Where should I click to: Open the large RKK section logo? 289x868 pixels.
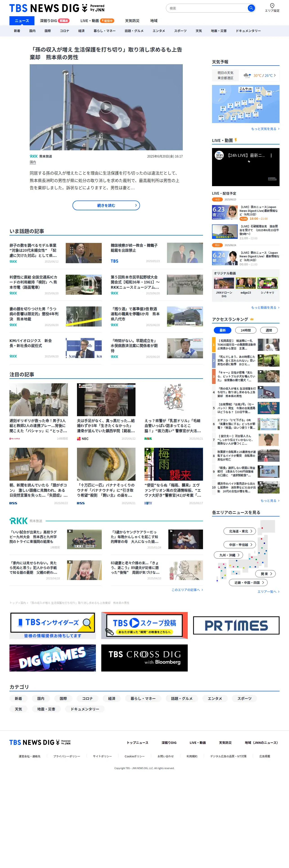[18, 521]
